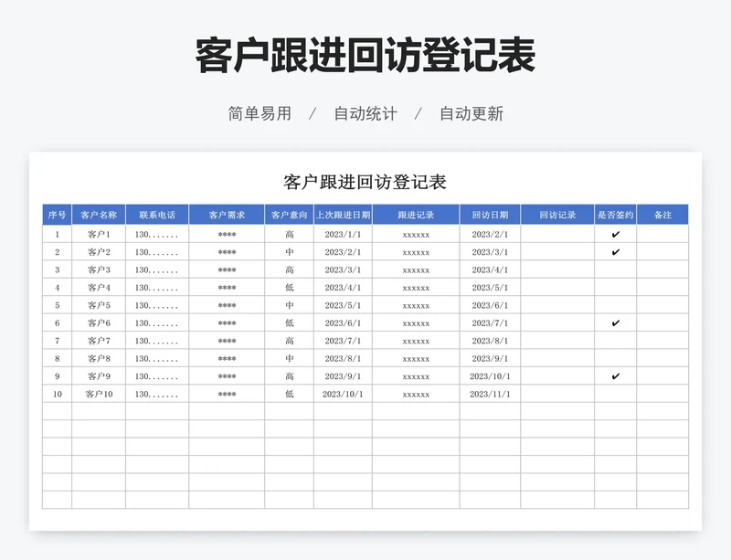731x560 pixels.
Task: Click last follow-up date 2023/10/1 in 客户10 row
Action: pos(344,394)
